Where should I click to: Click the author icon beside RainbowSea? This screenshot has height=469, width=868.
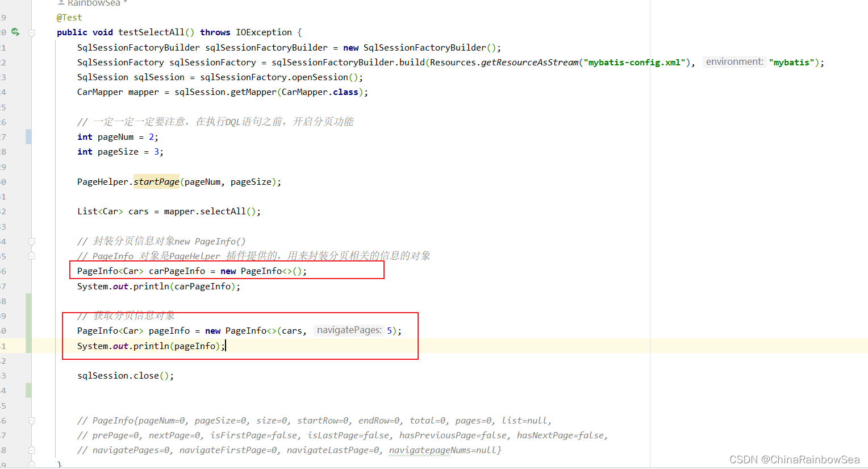point(61,3)
